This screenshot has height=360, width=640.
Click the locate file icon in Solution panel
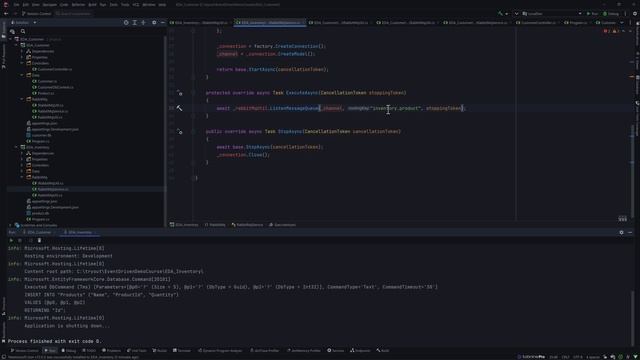[126, 22]
